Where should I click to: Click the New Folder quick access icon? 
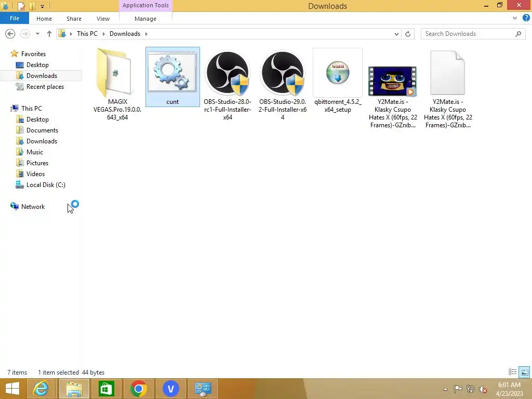pos(33,6)
